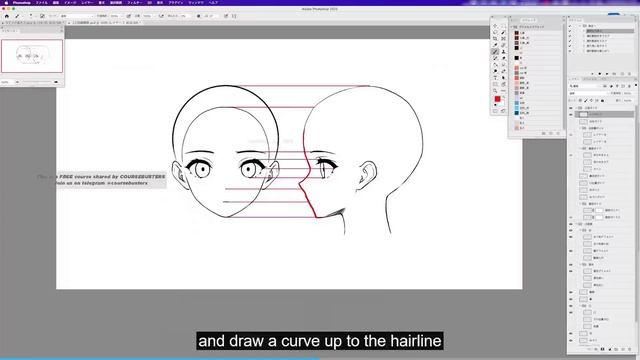The image size is (640, 360).
Task: Click the brush settings gear icon
Action: tap(198, 16)
